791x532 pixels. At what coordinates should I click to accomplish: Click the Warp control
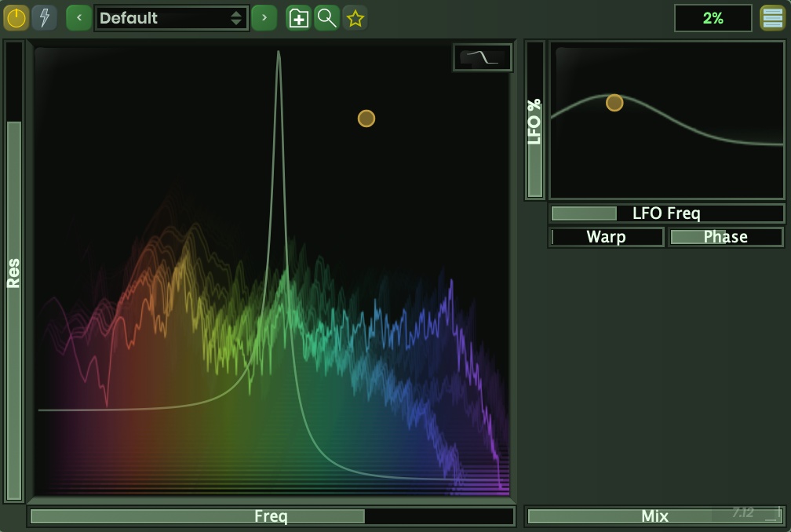tap(606, 237)
